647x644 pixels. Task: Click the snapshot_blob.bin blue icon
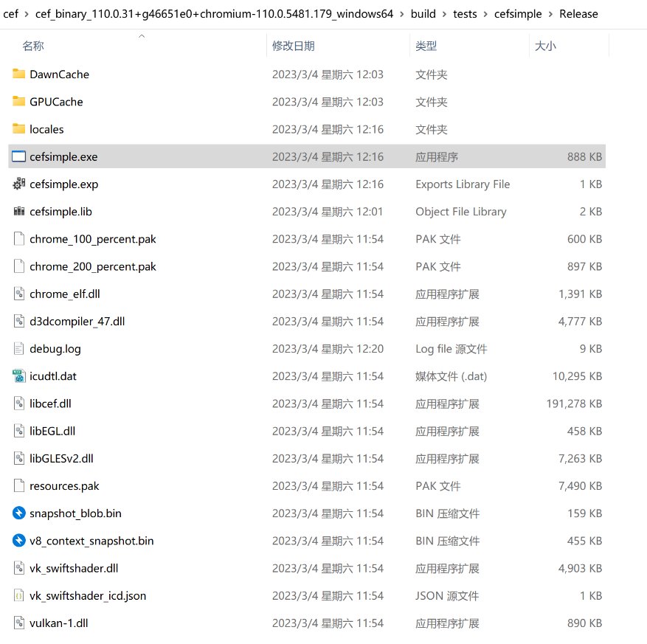point(19,513)
